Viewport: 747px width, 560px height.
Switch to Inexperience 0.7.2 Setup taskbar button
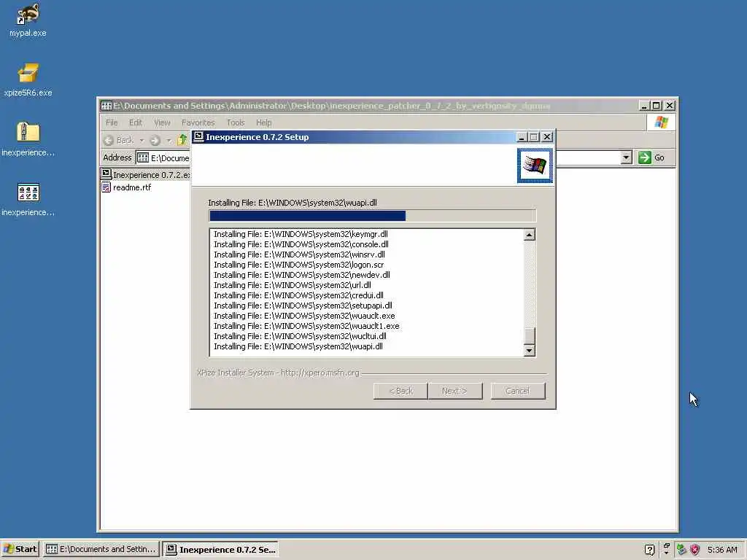[220, 549]
